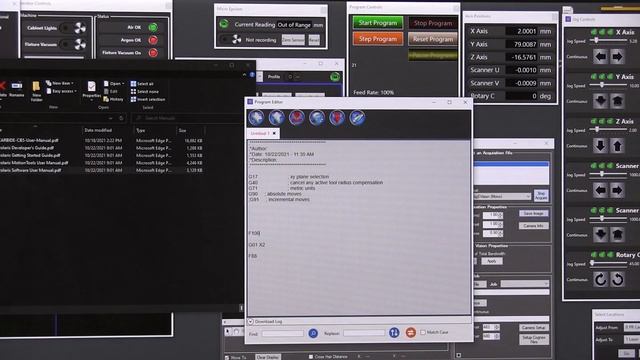Viewport: 640px width, 360px height.
Task: Click Rename icon in File Explorer ribbon
Action: coord(17,89)
